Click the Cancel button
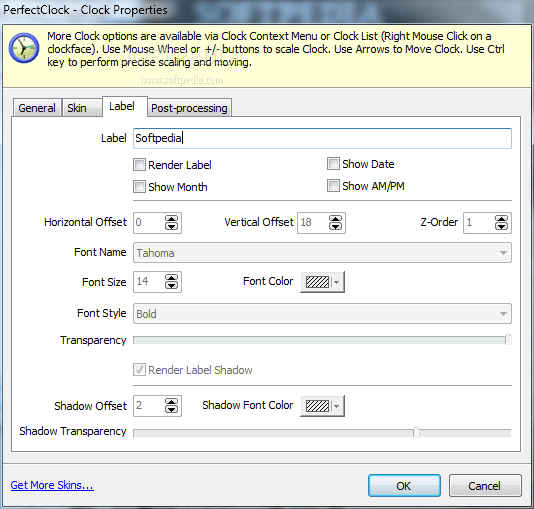This screenshot has height=509, width=534. (485, 486)
